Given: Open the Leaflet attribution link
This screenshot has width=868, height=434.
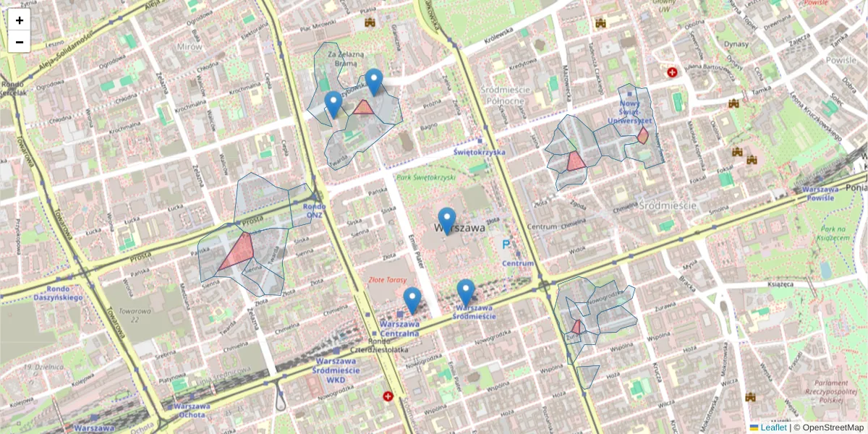Looking at the screenshot, I should (x=773, y=427).
